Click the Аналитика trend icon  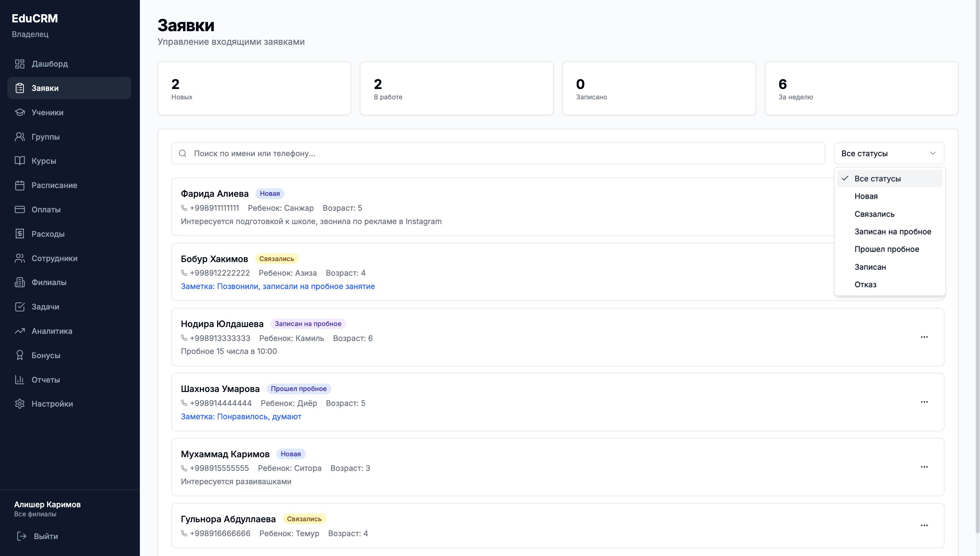tap(20, 331)
